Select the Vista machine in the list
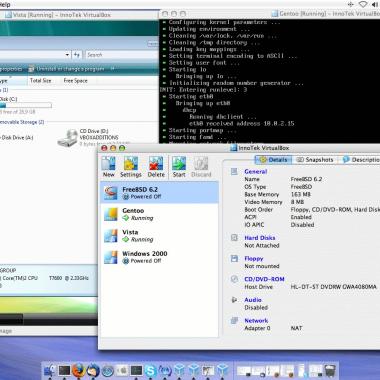Image resolution: width=380 pixels, height=380 pixels. (159, 235)
